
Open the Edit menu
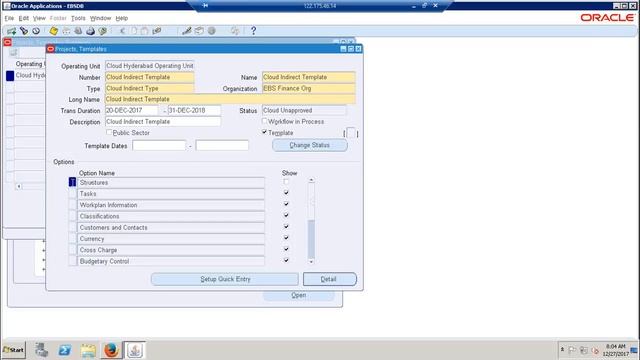[x=24, y=18]
